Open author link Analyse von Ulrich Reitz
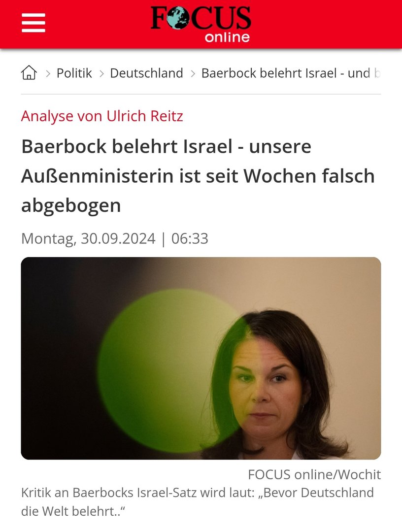This screenshot has width=402, height=532. (x=102, y=116)
